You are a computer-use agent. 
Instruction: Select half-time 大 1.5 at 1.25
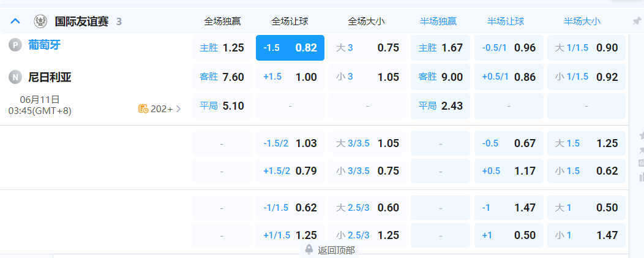pyautogui.click(x=586, y=143)
